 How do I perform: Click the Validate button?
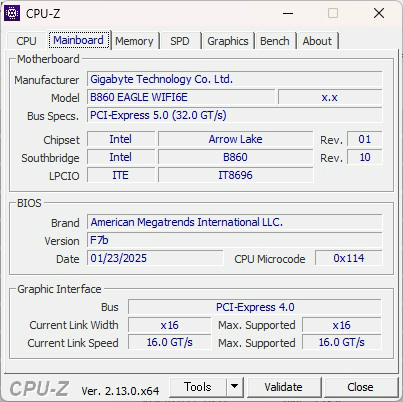pos(284,387)
